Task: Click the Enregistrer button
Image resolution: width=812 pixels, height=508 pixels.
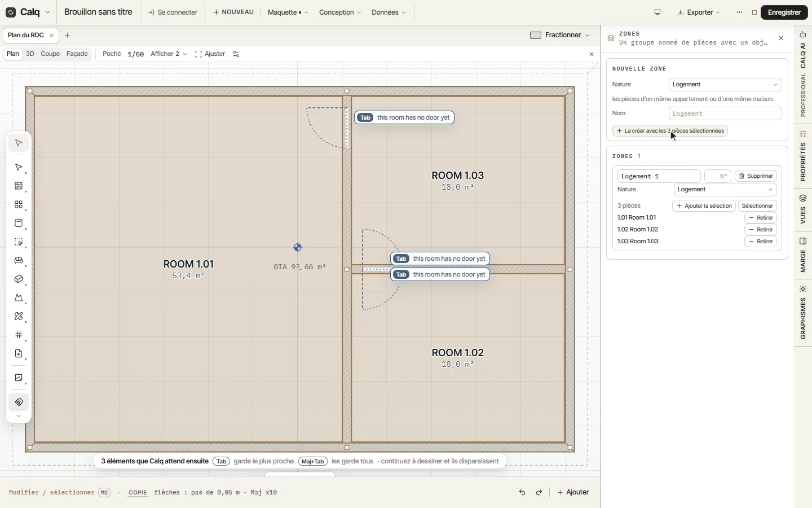Action: tap(784, 12)
